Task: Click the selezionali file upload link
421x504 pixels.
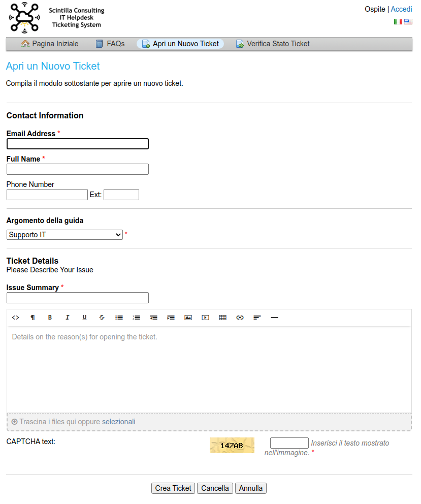Action: tap(118, 422)
